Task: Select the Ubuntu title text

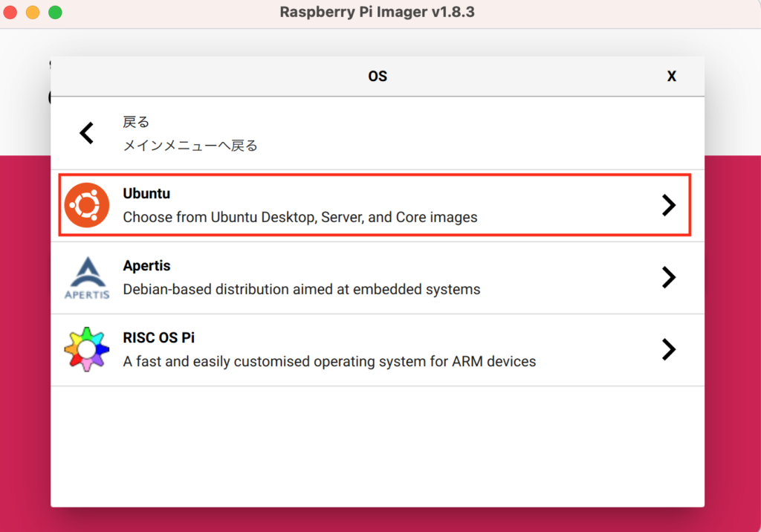Action: click(x=146, y=193)
